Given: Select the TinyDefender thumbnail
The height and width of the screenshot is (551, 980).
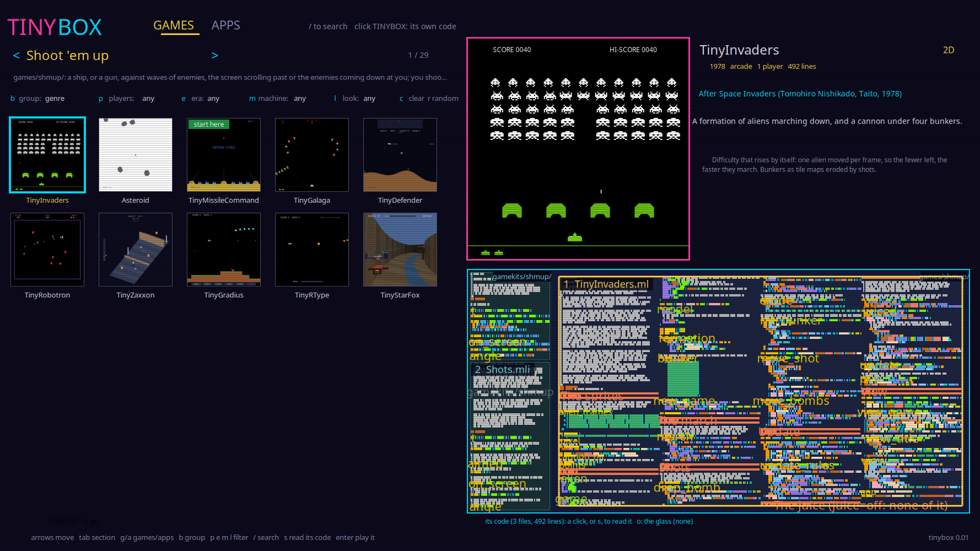Looking at the screenshot, I should pos(400,155).
